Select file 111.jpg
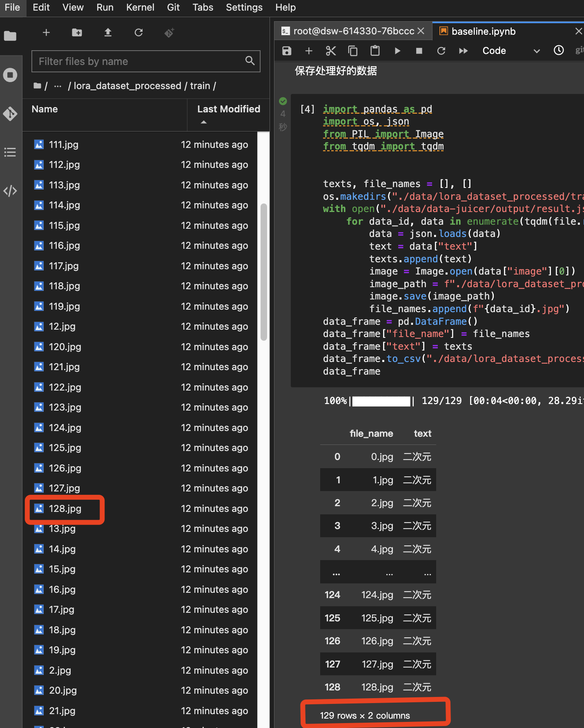This screenshot has width=584, height=728. [140, 145]
